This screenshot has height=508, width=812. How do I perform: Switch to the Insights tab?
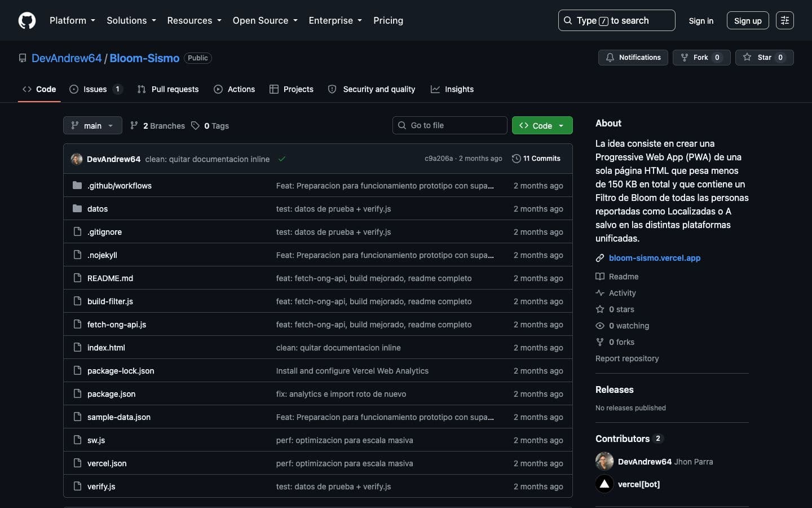pos(452,89)
